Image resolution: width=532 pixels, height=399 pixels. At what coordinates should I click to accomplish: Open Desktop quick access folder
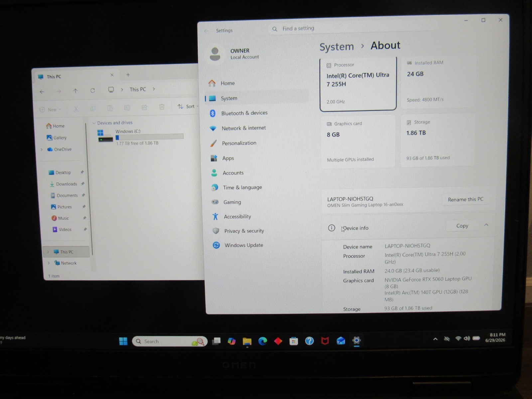[60, 173]
